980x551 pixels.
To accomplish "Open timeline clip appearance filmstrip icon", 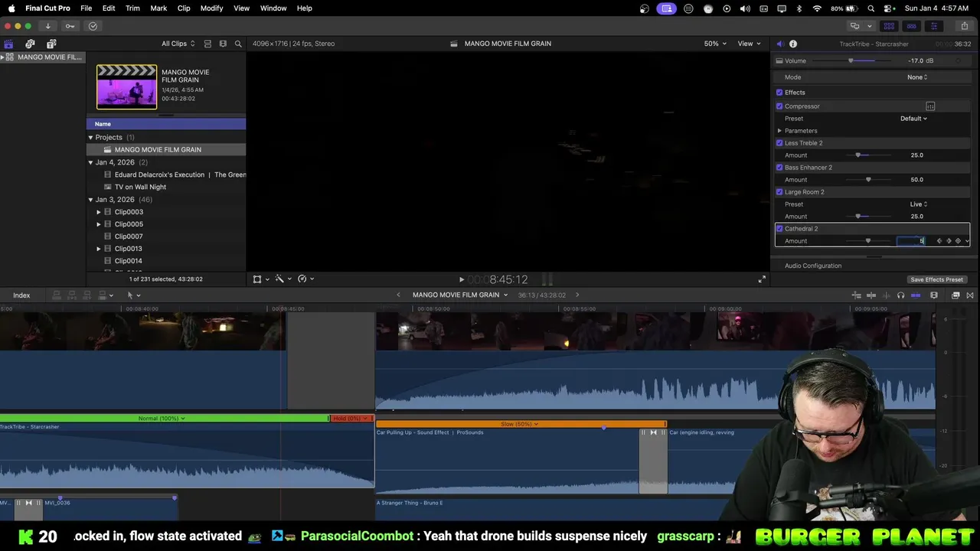I will [934, 295].
